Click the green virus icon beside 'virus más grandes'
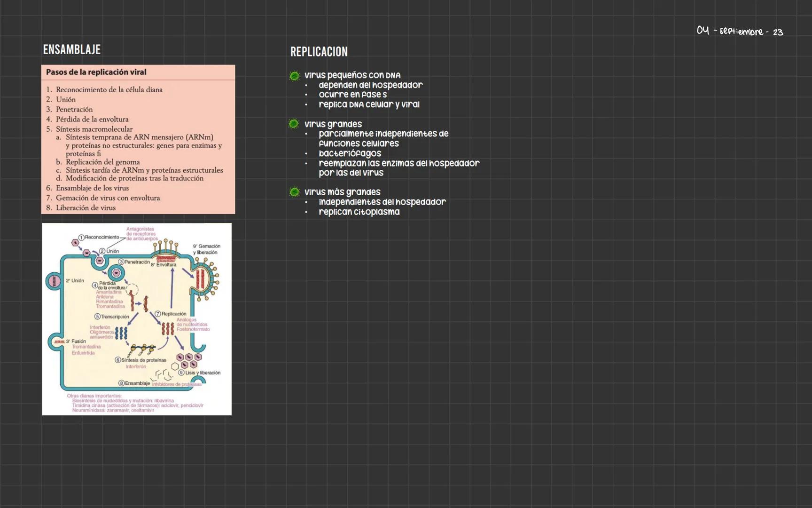Screen dimensions: 812x508 tap(294, 192)
